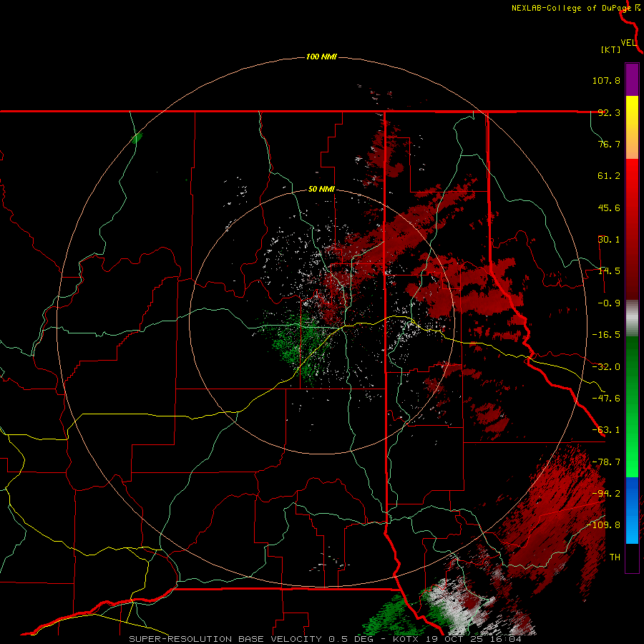Viewport: 644px width, 644px height.
Task: Select the -32.0 velocity scale value
Action: point(606,367)
